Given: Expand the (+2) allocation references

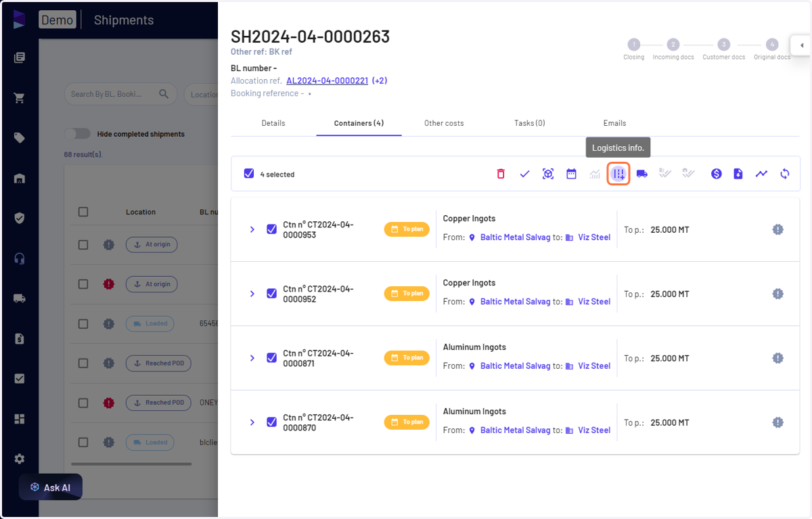Looking at the screenshot, I should click(380, 81).
